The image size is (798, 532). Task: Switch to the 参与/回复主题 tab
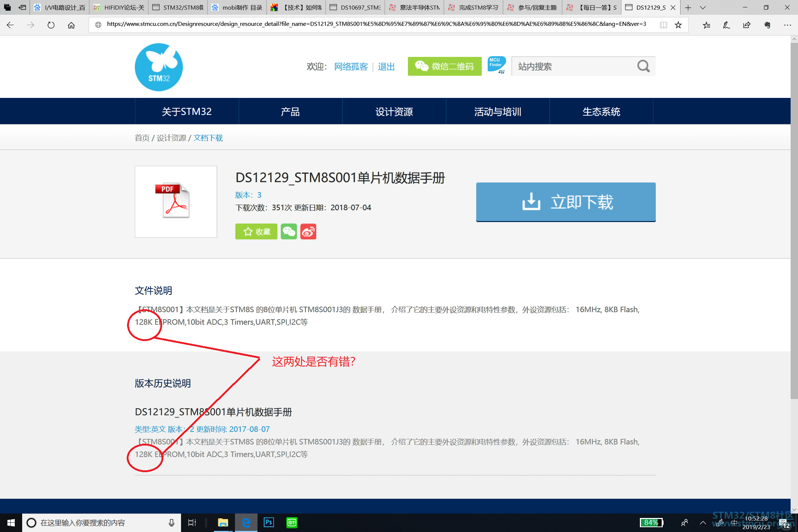pos(533,7)
